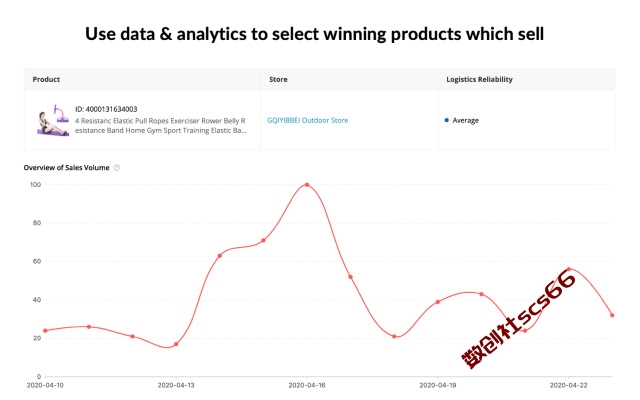Select the first data point on 2020-04-10

click(45, 331)
